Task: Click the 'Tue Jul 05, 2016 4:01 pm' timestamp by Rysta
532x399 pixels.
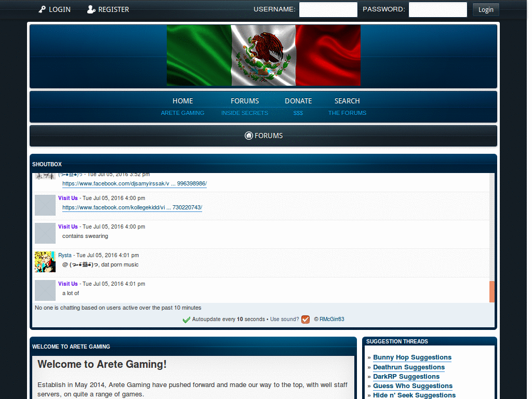Action: [108, 255]
